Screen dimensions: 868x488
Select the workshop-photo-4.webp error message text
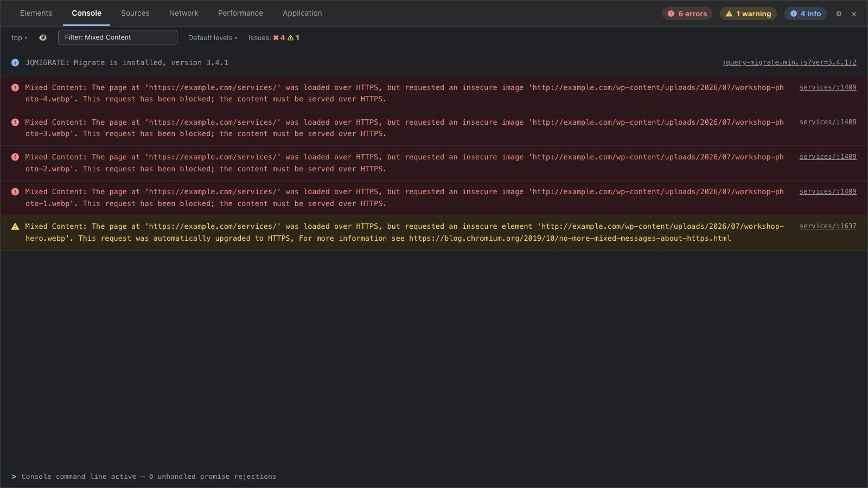click(x=405, y=93)
